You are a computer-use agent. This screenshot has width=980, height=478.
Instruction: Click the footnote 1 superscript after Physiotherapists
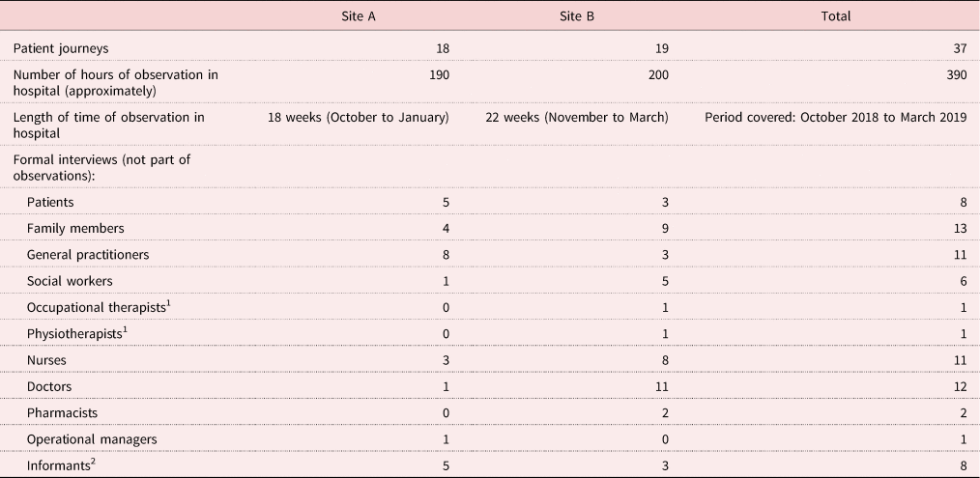pyautogui.click(x=125, y=330)
